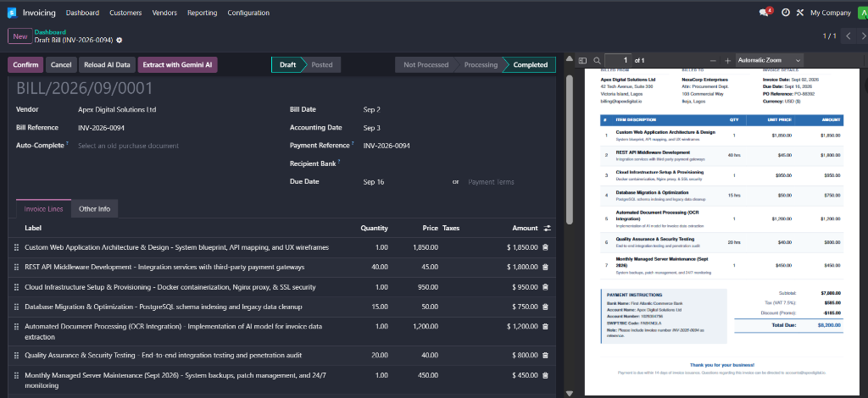Open the Invoicing app home icon
This screenshot has width=868, height=398.
coord(12,12)
